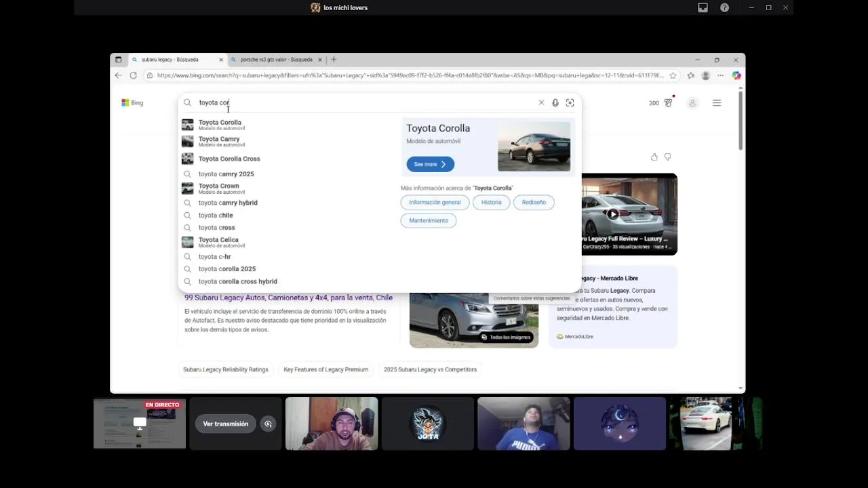Open the Bing Rewards trophy icon
This screenshot has width=868, height=488.
point(668,103)
